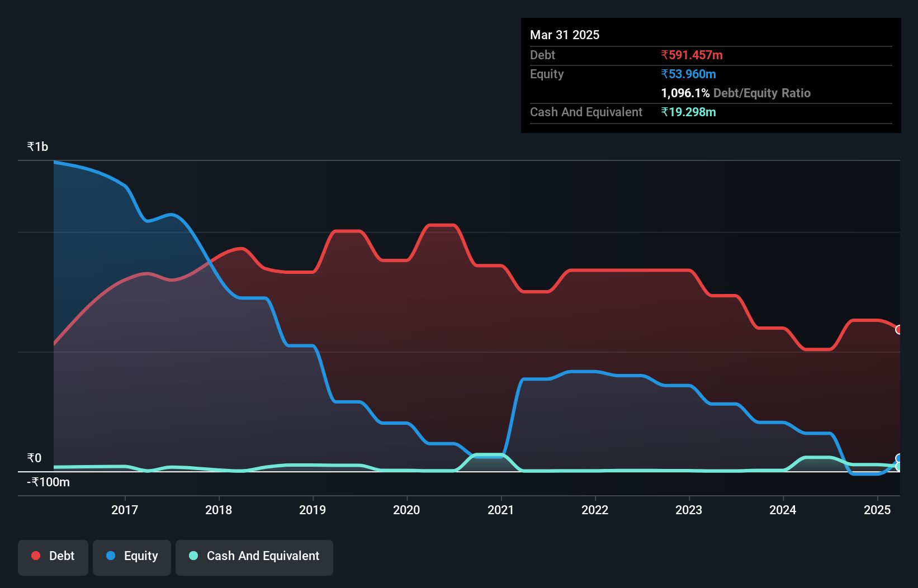Click the 2019 x-axis label

(313, 510)
